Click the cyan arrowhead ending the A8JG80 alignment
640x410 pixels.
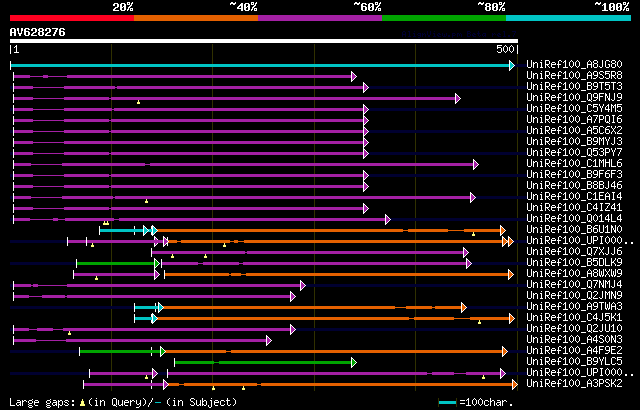tap(512, 65)
